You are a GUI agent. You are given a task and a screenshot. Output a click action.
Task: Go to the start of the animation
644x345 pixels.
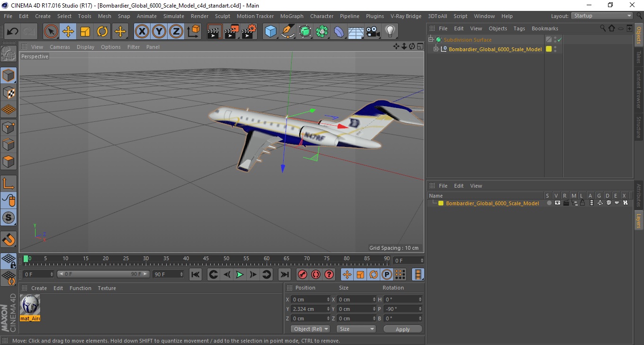tap(196, 274)
